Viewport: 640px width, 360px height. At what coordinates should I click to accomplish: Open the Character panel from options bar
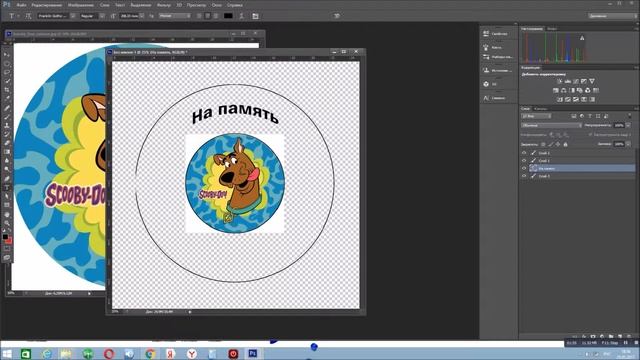[x=255, y=16]
